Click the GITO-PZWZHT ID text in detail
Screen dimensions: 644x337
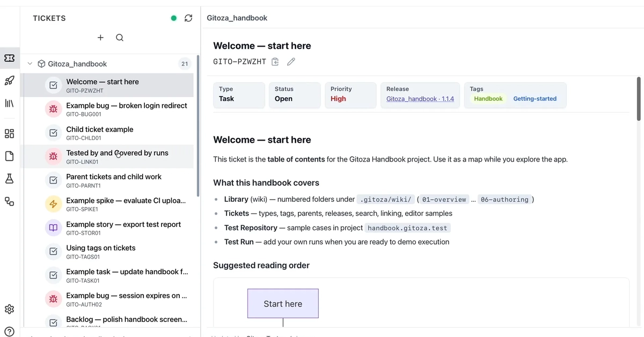[x=239, y=62]
